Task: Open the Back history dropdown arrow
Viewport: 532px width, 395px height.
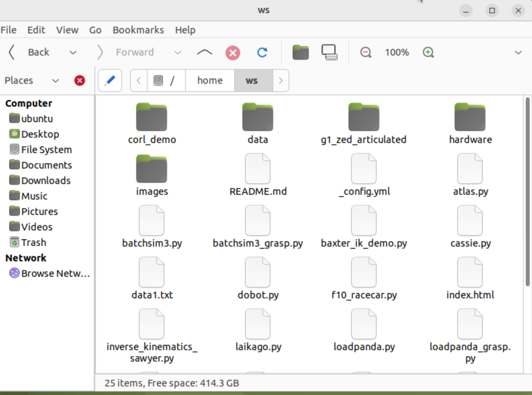Action: pos(73,52)
